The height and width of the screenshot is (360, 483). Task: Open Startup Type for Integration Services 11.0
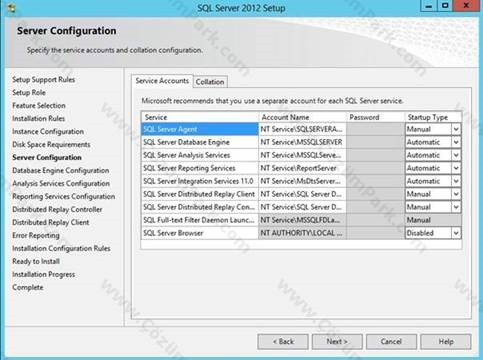[x=456, y=181]
